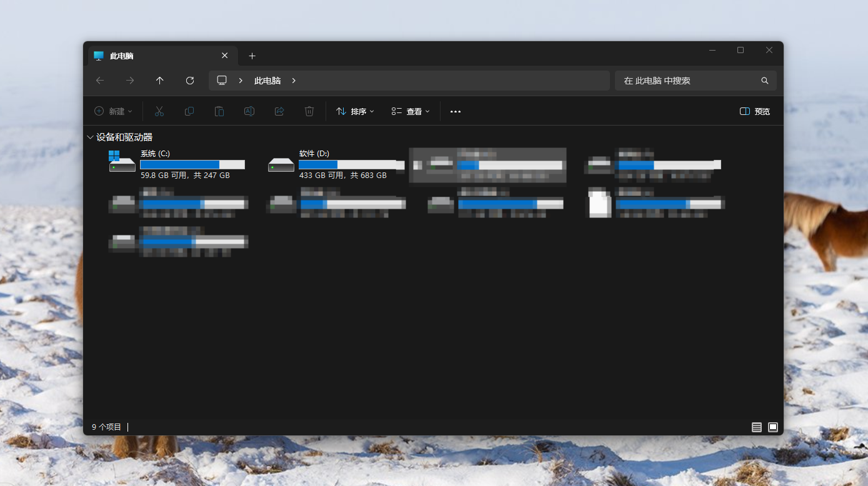Select the 此电脑 tab
This screenshot has width=868, height=486.
point(156,56)
